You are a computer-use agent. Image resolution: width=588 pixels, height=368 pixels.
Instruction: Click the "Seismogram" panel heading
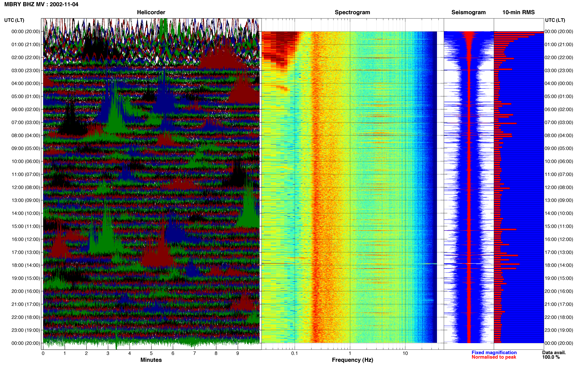(x=469, y=12)
